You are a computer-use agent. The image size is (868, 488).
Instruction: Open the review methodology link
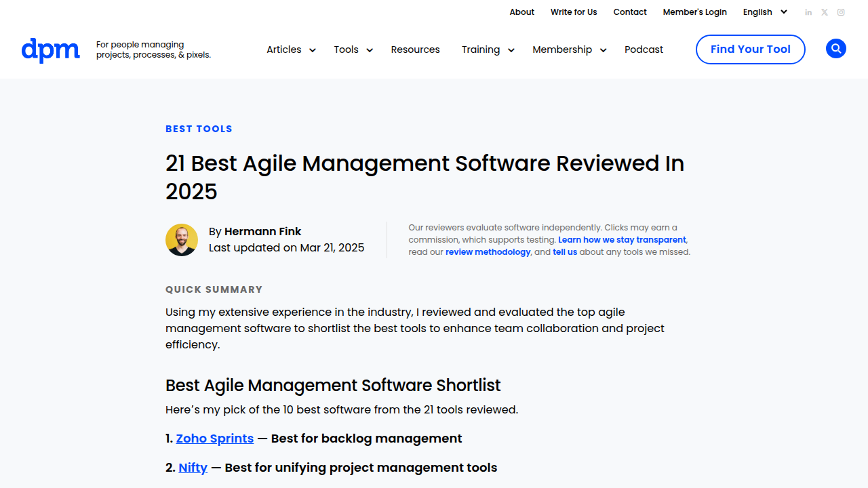point(488,252)
